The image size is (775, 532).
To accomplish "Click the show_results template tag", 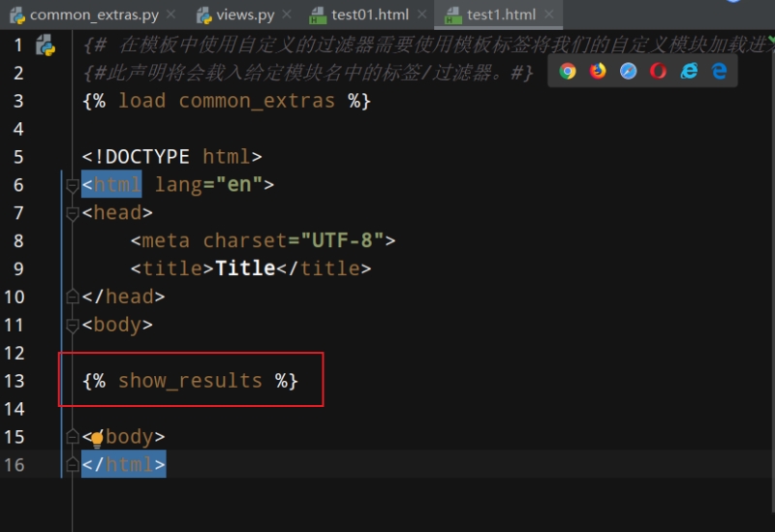I will coord(190,381).
